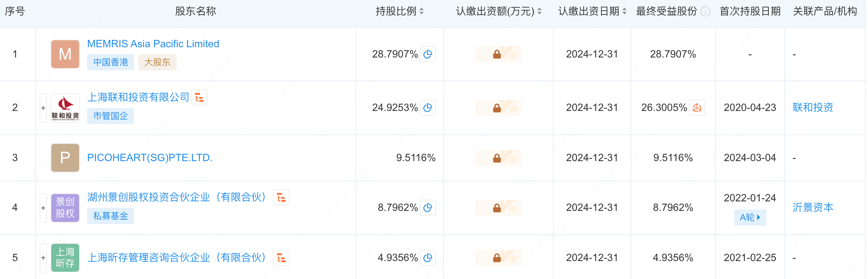Click the 上海昕存 green avatar
Image resolution: width=868 pixels, height=279 pixels.
click(65, 258)
